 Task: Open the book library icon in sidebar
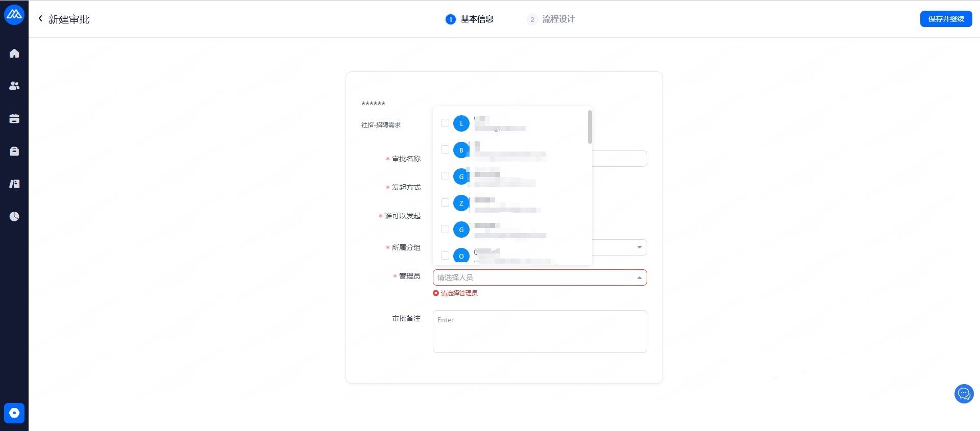14,184
